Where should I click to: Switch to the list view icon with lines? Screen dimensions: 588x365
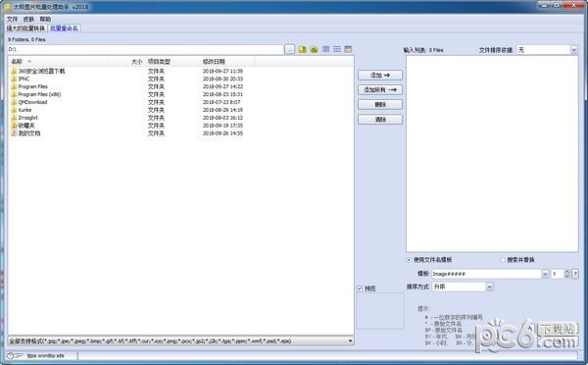[x=337, y=49]
